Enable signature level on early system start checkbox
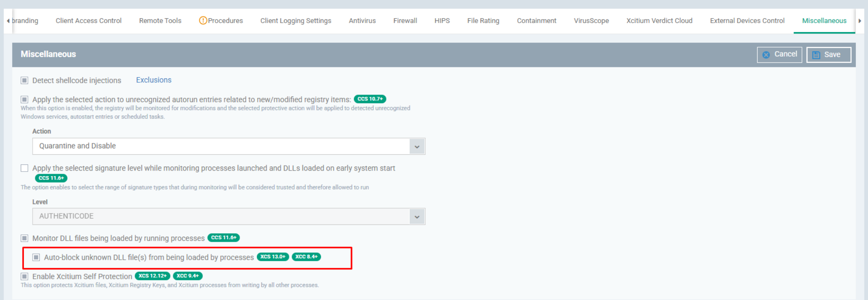 (x=24, y=168)
